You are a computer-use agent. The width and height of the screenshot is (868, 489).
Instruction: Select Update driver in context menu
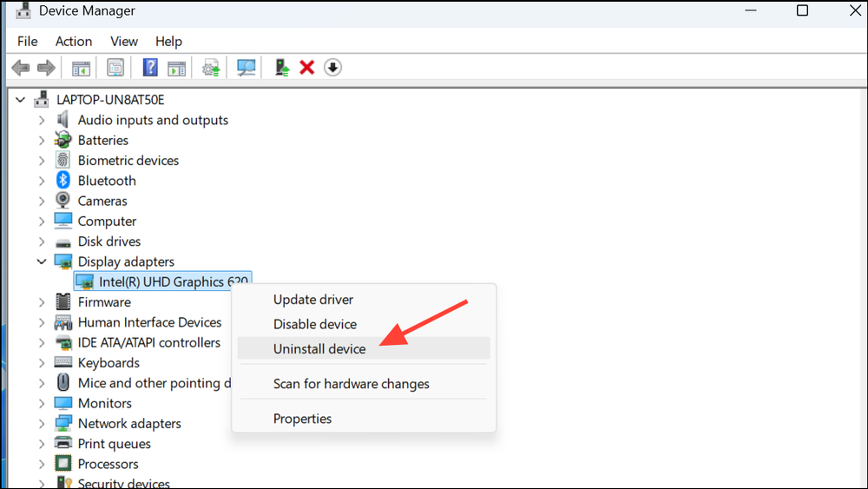tap(313, 300)
